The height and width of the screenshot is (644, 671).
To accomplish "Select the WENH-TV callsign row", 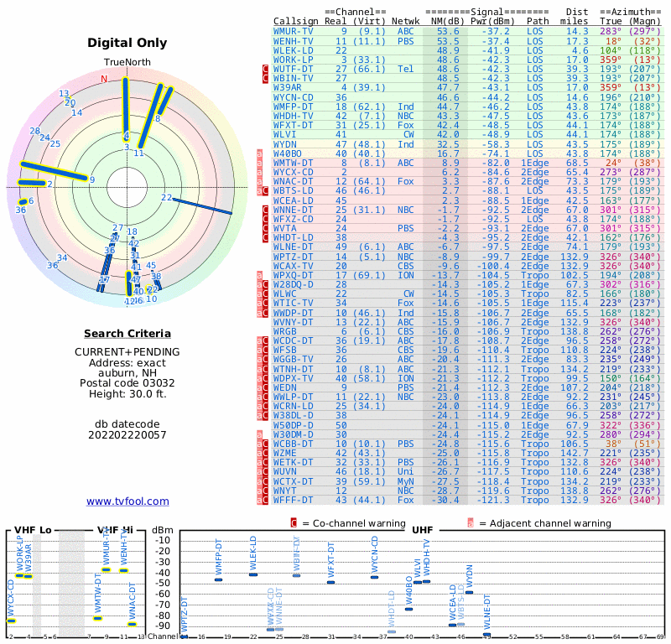I will coord(468,41).
